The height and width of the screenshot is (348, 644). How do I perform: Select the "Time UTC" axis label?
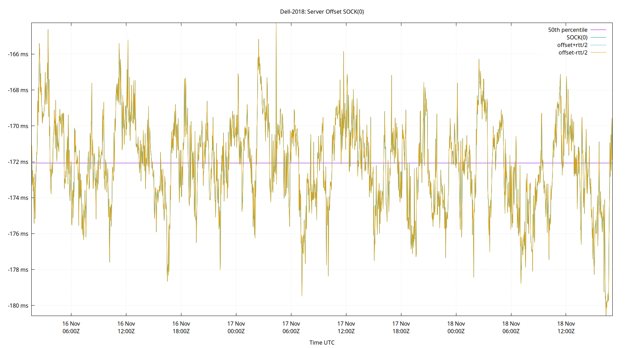pyautogui.click(x=322, y=342)
